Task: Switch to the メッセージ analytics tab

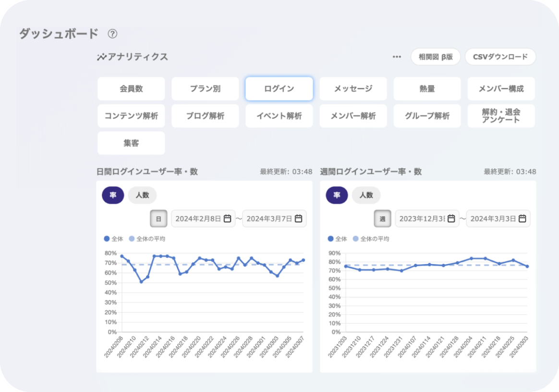Action: pos(353,89)
